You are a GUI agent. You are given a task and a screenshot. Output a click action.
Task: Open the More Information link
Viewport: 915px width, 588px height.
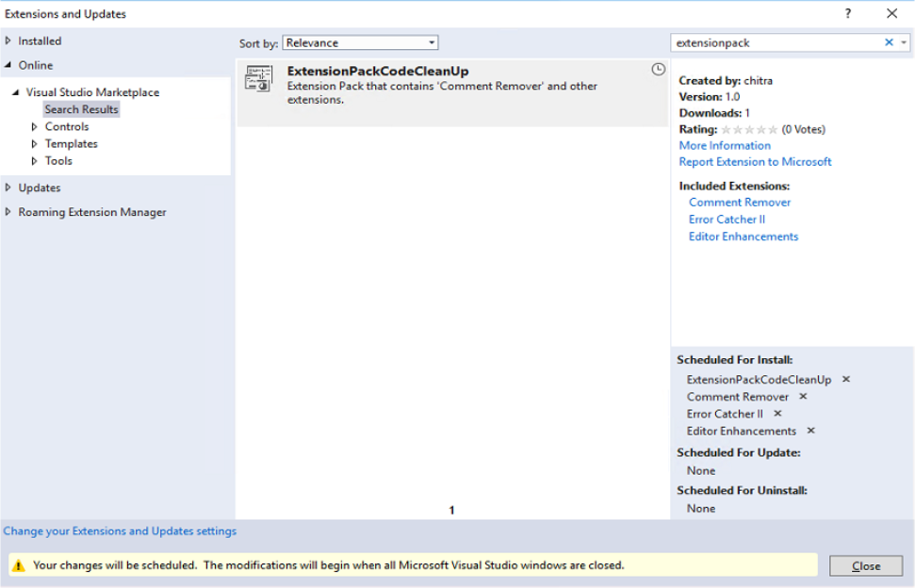(725, 145)
